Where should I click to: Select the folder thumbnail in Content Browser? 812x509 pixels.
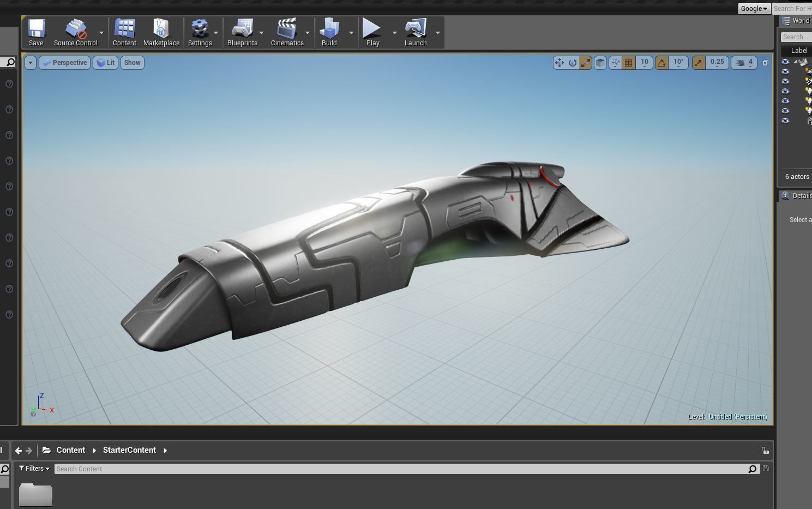click(35, 495)
